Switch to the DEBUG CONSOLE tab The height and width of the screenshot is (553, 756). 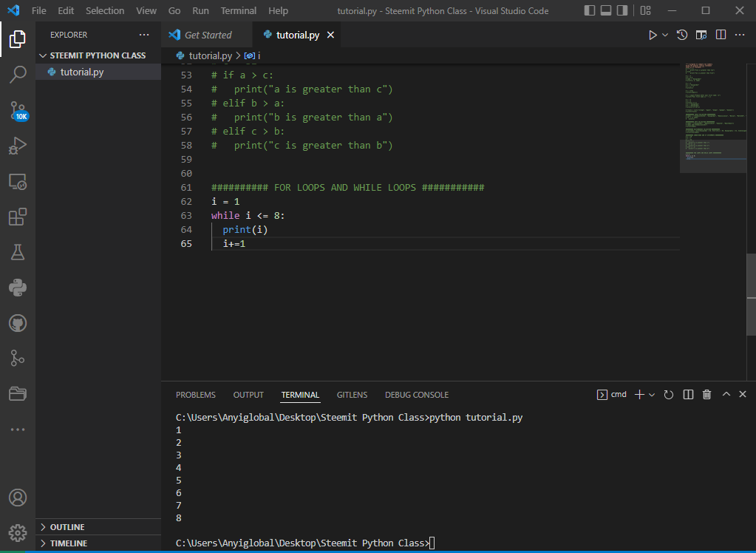(416, 395)
